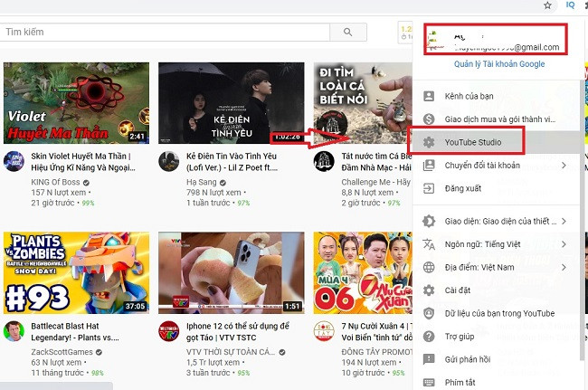This screenshot has width=588, height=390.
Task: Open video title Skin Violet Huyết Ma Thần
Action: click(83, 162)
